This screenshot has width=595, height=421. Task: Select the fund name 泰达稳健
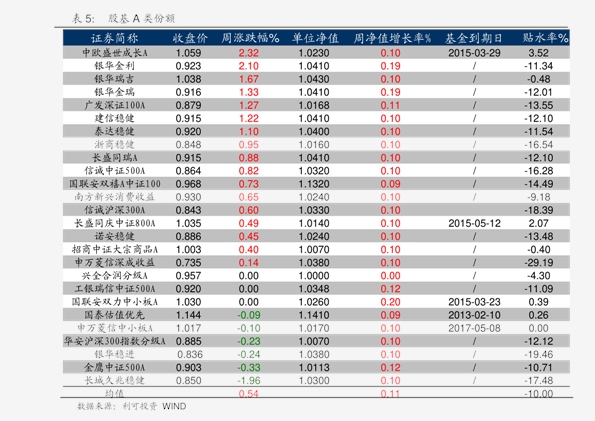click(114, 131)
